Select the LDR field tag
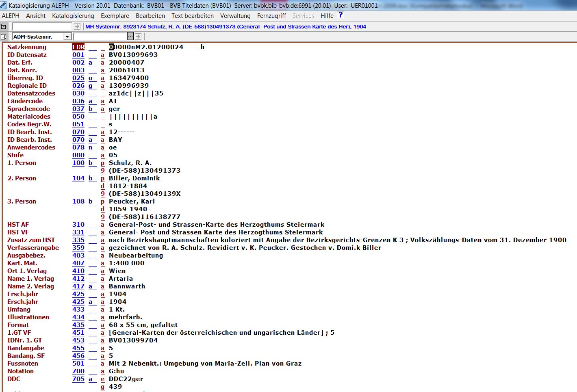The image size is (577, 392). click(78, 47)
